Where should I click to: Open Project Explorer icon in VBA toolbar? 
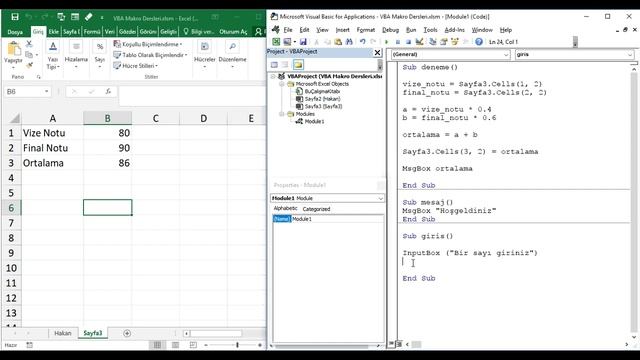tap(433, 42)
